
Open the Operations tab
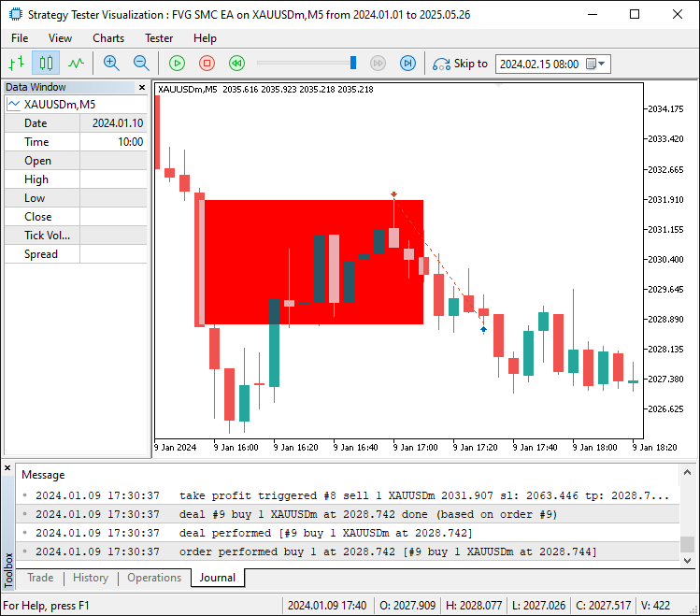tap(154, 578)
